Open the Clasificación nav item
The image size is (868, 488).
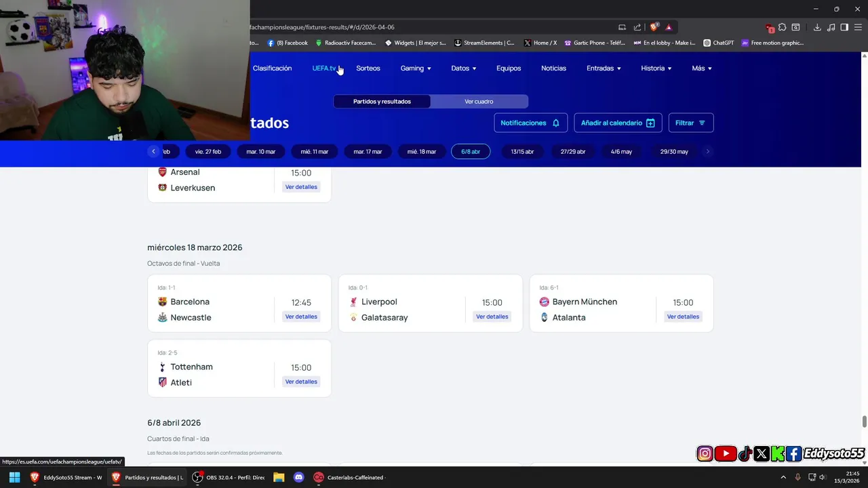[272, 68]
